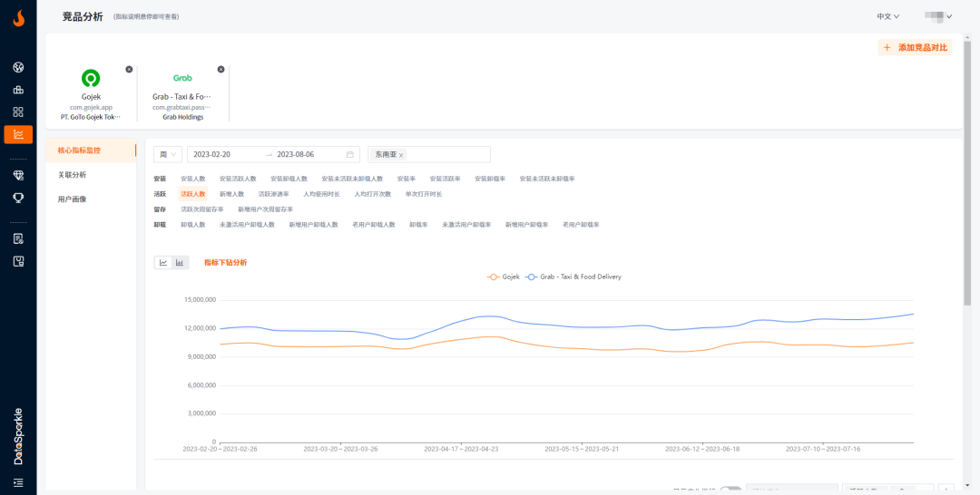Click the flame logo icon
This screenshot has width=980, height=495.
click(x=18, y=19)
